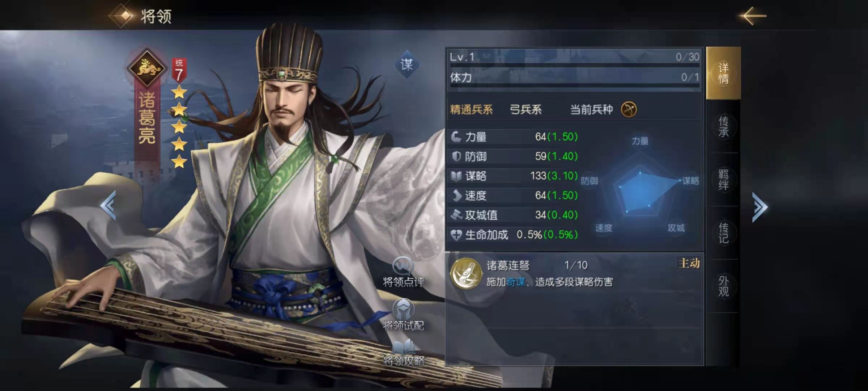This screenshot has width=868, height=391.
Task: Tap the golden beast faction emblem
Action: pos(147,68)
